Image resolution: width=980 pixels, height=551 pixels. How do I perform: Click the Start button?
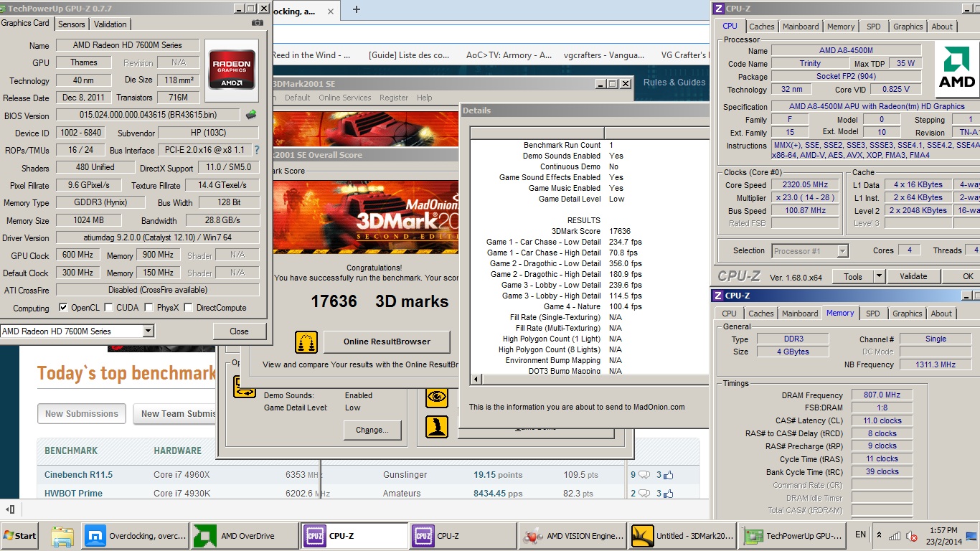(x=20, y=535)
